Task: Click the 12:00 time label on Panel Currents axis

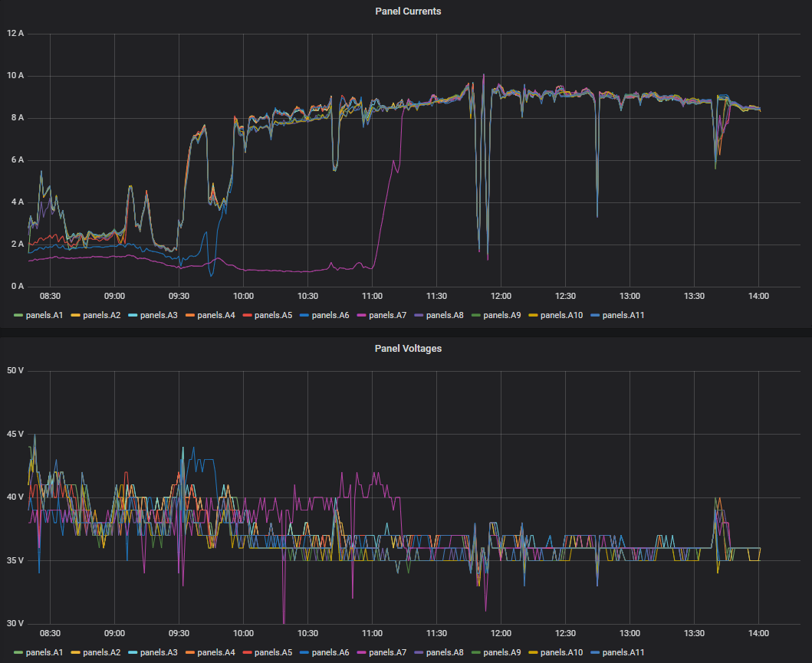Action: click(501, 295)
